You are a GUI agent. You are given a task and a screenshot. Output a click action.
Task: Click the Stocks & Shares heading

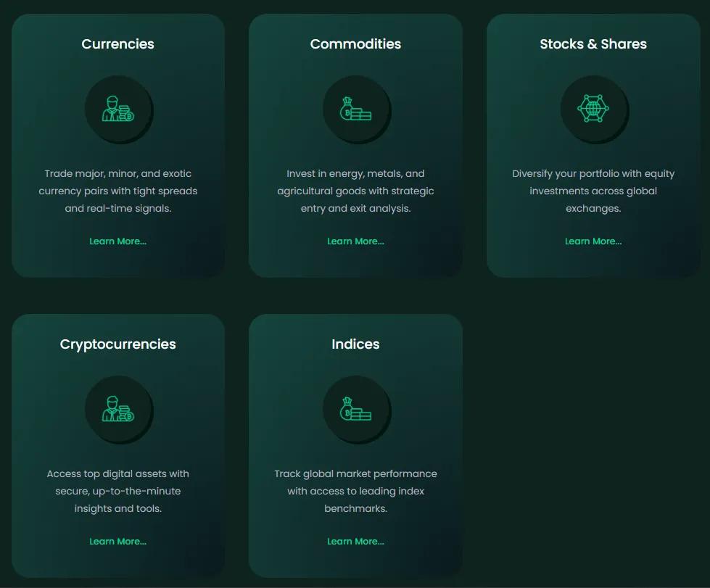point(593,44)
